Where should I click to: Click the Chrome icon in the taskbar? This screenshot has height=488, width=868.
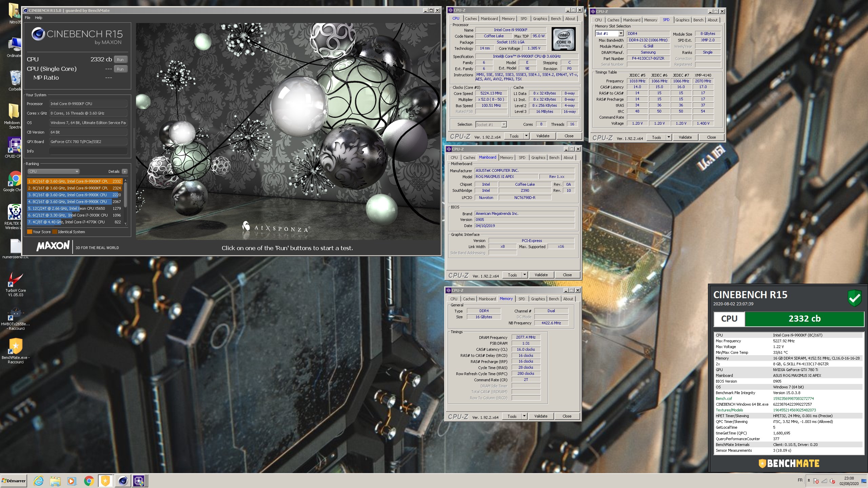pyautogui.click(x=89, y=481)
